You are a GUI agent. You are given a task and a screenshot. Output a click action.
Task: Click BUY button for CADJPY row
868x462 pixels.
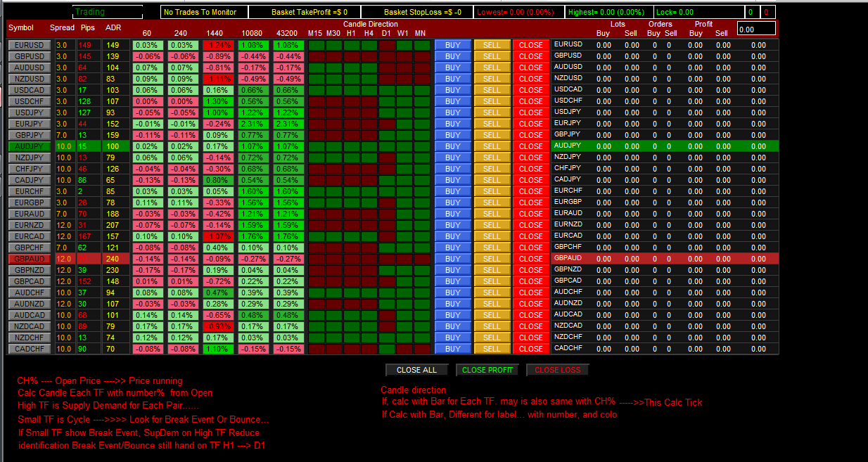click(x=453, y=180)
